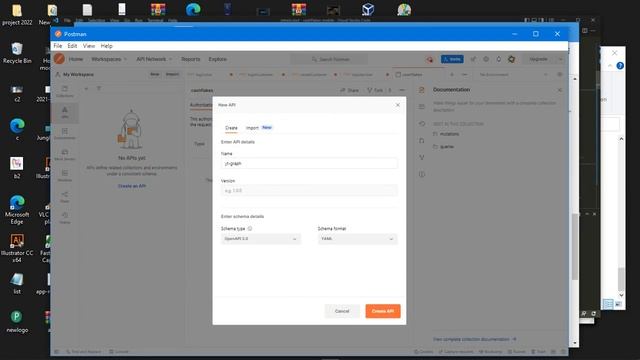Click the sync status icon in header
The height and width of the screenshot is (360, 640).
429,60
